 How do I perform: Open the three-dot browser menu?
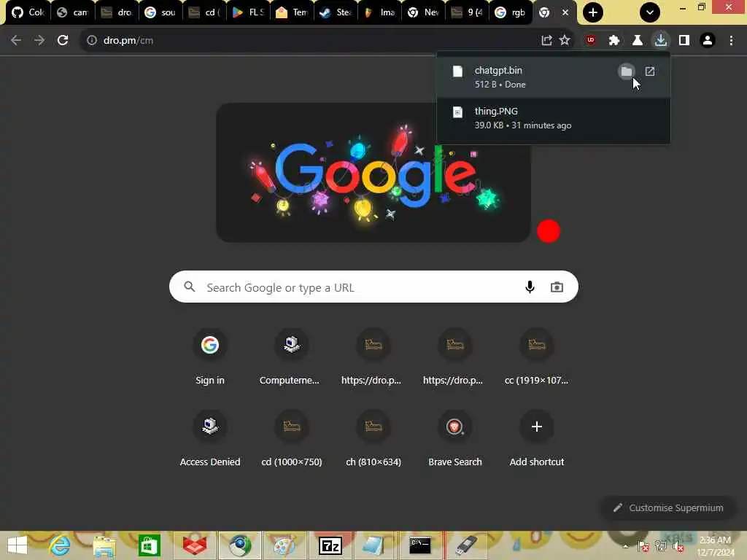731,40
